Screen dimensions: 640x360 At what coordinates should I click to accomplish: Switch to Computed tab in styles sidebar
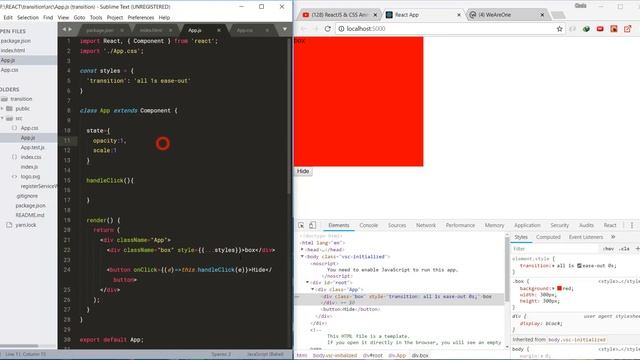(548, 237)
